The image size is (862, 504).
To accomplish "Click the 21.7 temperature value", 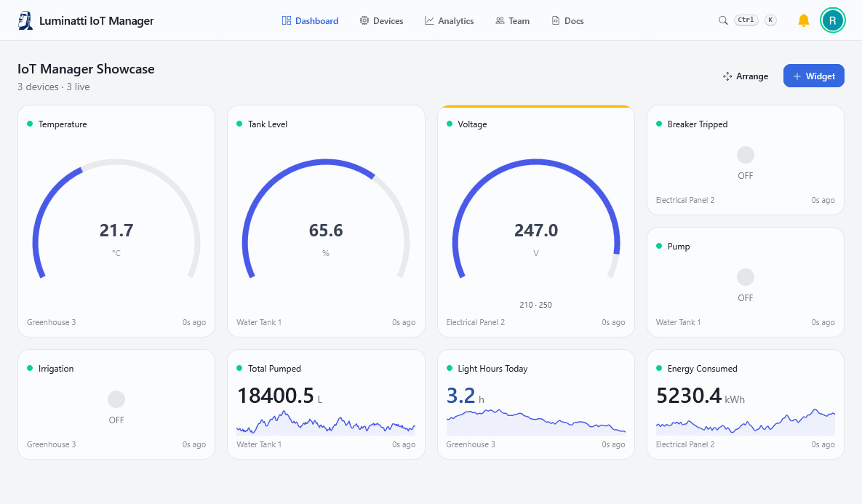I will [116, 231].
